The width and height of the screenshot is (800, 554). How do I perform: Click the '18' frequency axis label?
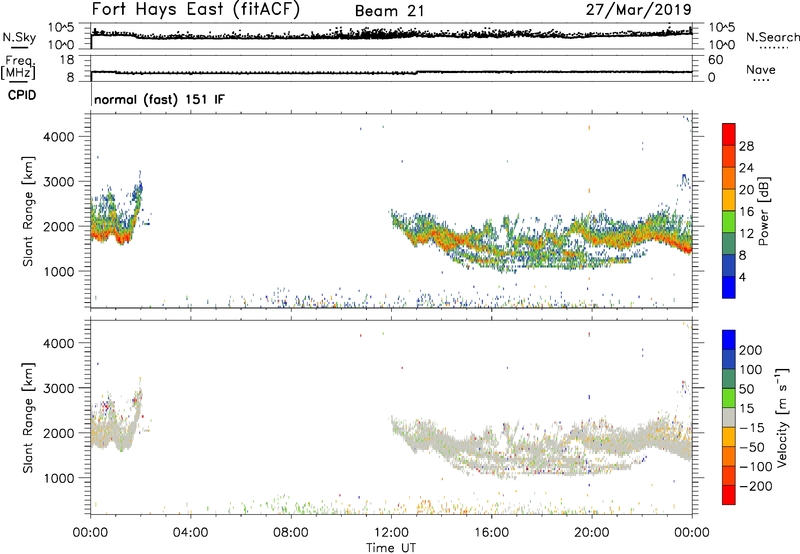tap(67, 60)
